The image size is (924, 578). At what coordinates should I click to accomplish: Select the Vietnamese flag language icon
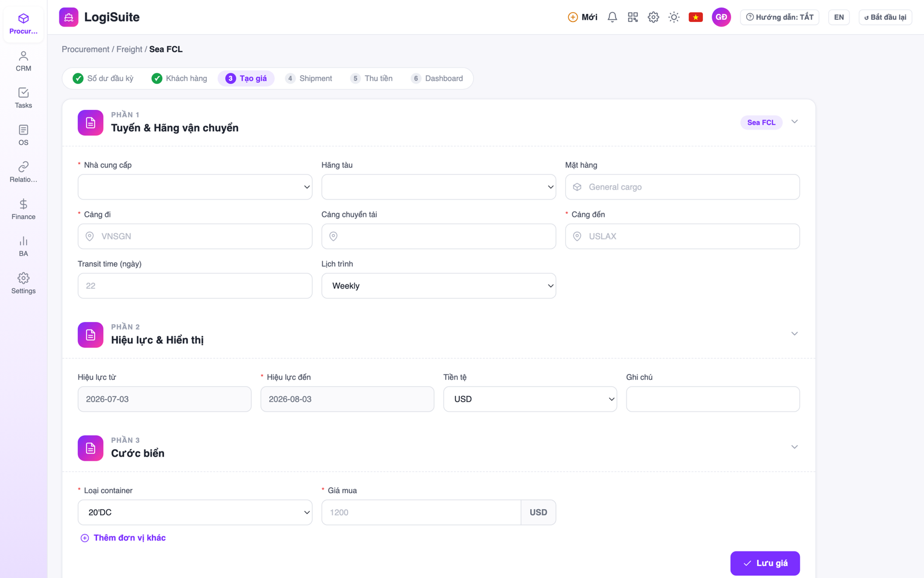point(696,17)
